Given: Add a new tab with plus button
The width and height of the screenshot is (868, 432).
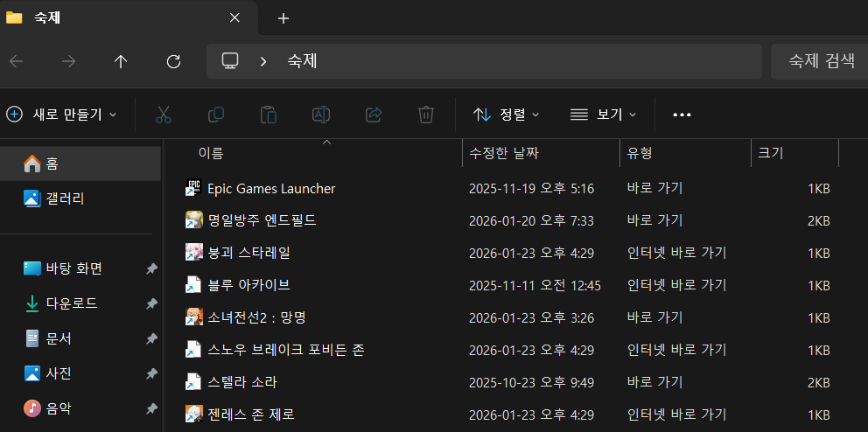Looking at the screenshot, I should (283, 18).
